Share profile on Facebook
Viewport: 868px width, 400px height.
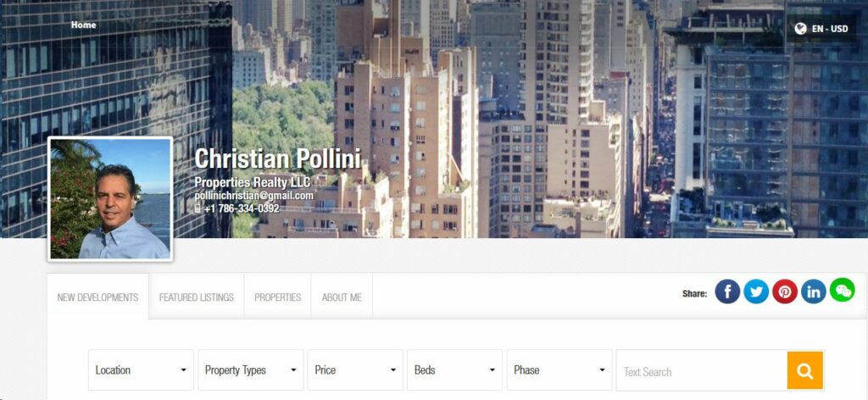click(727, 292)
